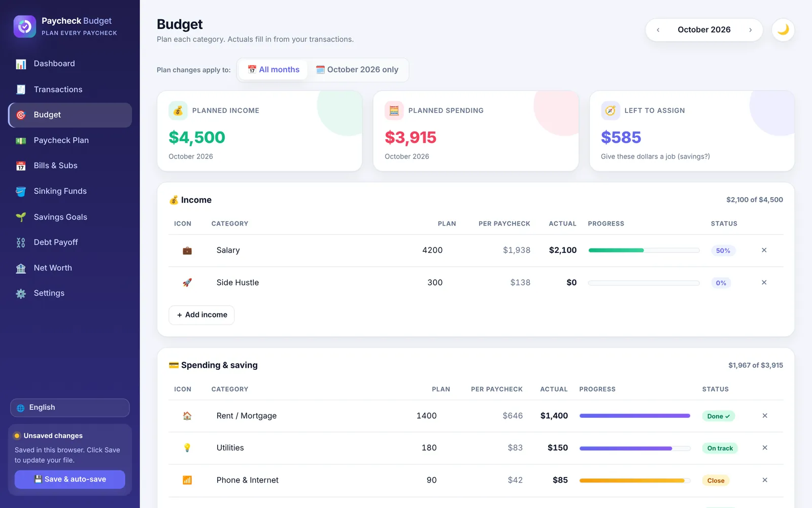
Task: Delete the Utilities category row
Action: click(765, 448)
